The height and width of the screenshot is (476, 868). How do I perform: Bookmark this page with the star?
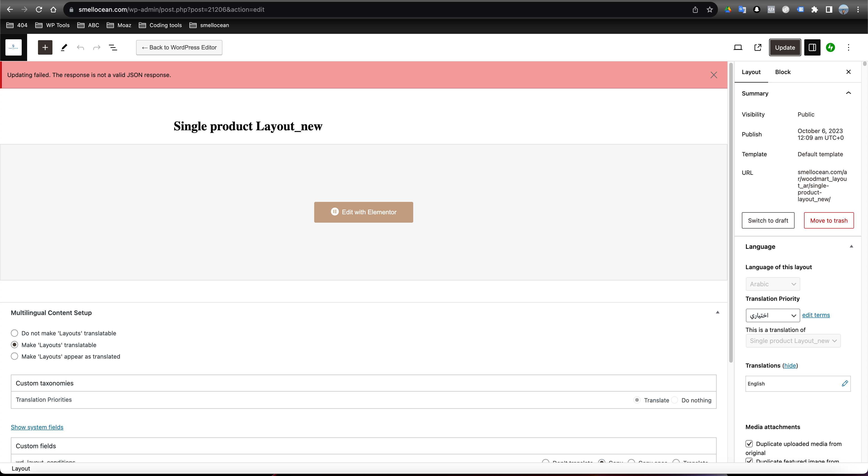[x=710, y=9]
